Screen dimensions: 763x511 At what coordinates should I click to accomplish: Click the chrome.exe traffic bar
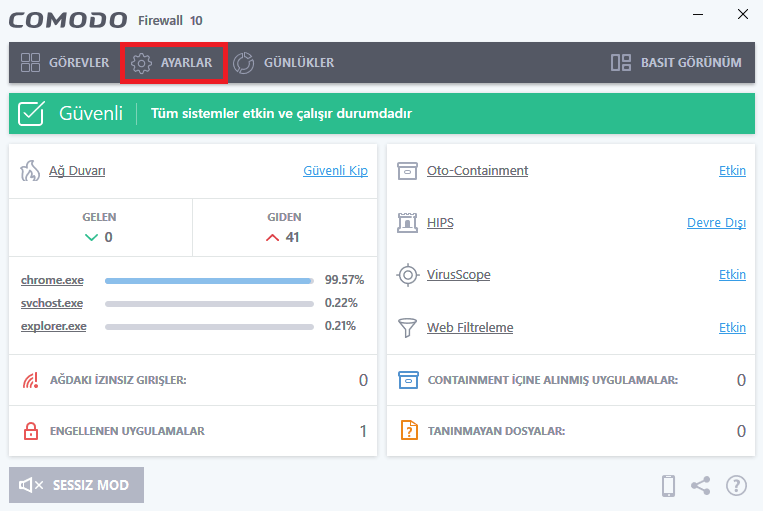(209, 281)
